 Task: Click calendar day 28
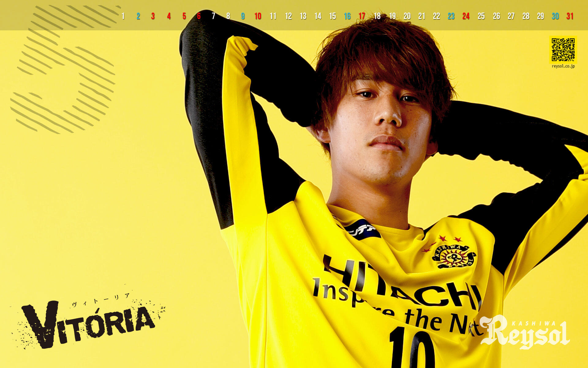(526, 16)
